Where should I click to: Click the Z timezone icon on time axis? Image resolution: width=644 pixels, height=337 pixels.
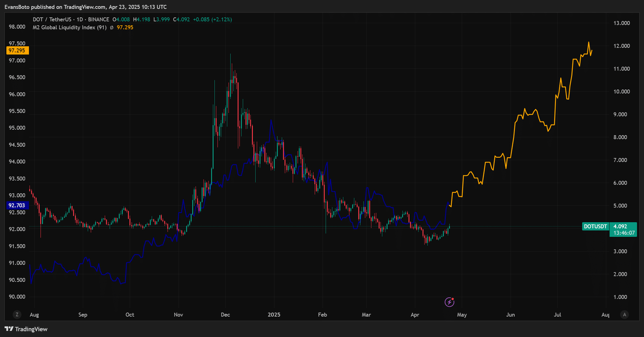click(x=17, y=314)
